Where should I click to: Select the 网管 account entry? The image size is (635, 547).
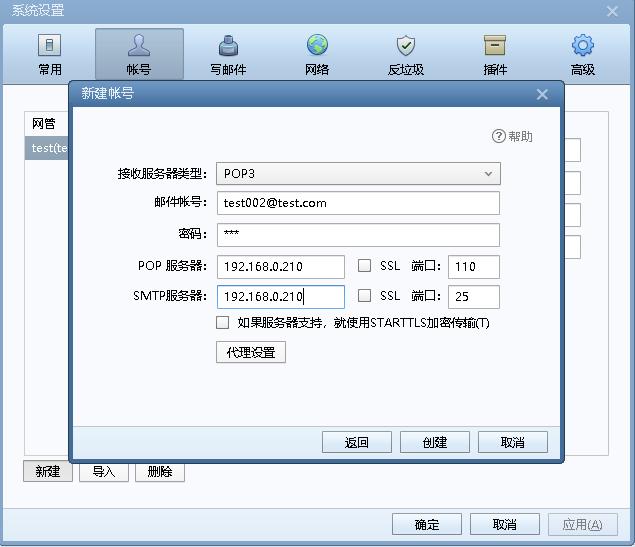[47, 123]
